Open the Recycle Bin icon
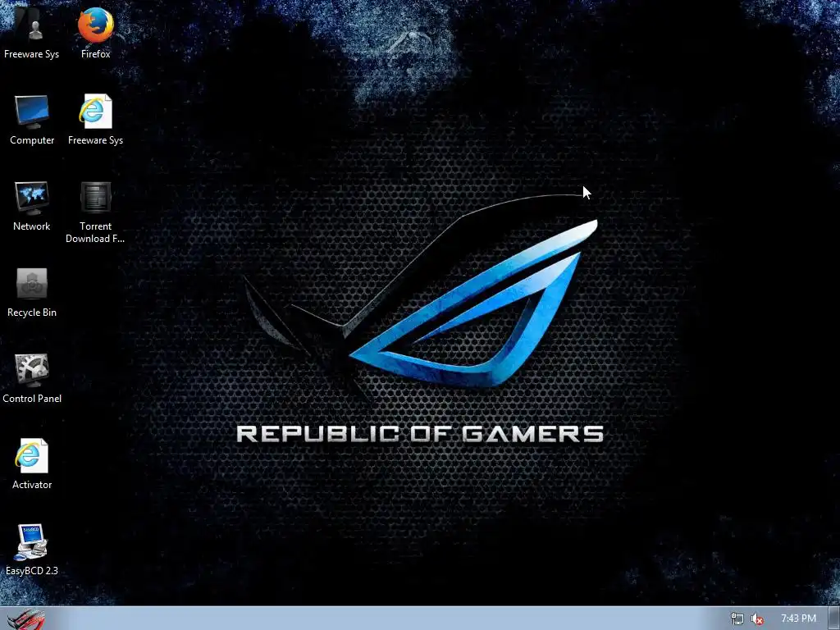Image resolution: width=840 pixels, height=630 pixels. (x=32, y=292)
